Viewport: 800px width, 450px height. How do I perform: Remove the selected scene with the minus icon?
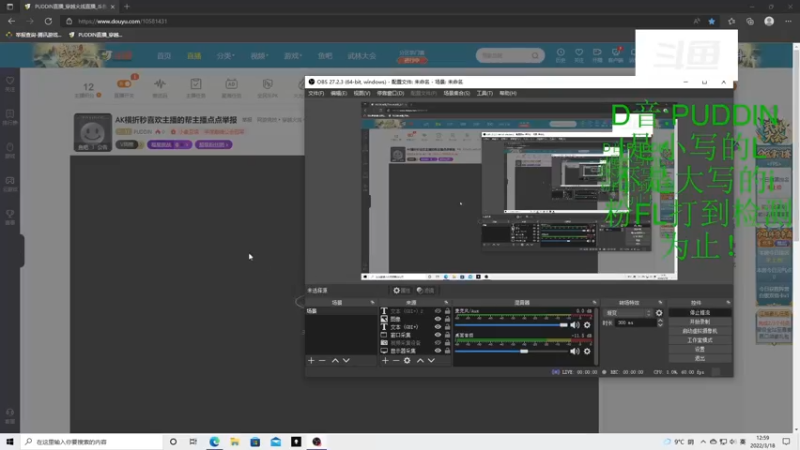click(322, 360)
